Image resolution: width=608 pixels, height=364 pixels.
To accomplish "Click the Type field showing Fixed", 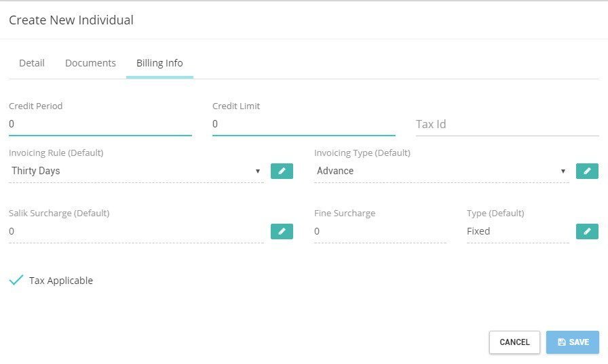I will click(x=518, y=231).
